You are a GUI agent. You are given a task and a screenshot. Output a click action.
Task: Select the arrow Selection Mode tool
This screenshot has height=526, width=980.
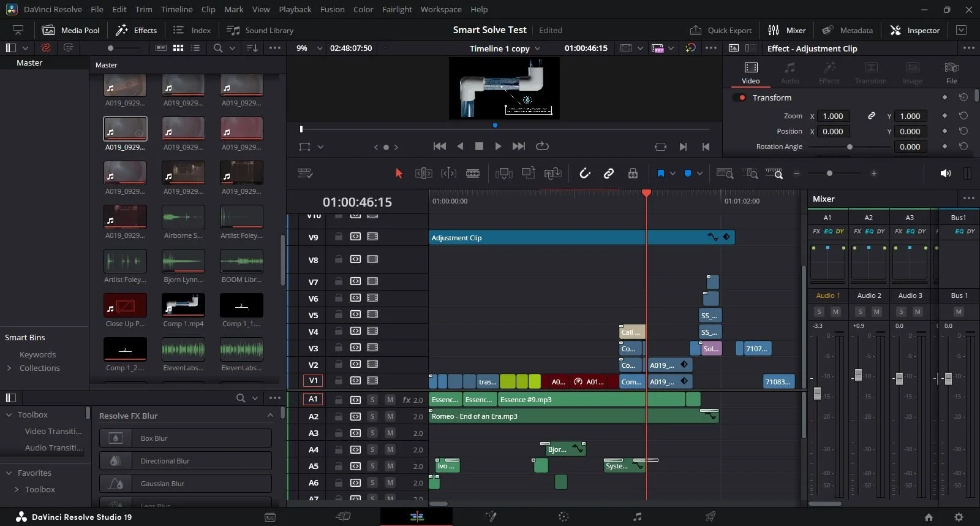(399, 173)
